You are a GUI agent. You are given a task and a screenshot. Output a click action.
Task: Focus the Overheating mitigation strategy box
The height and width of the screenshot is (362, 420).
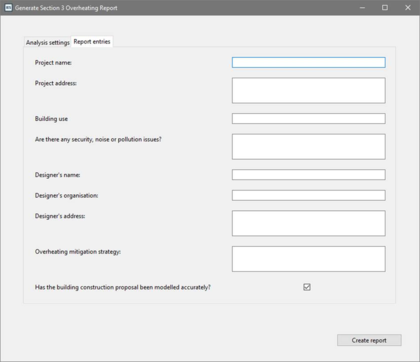coord(309,259)
